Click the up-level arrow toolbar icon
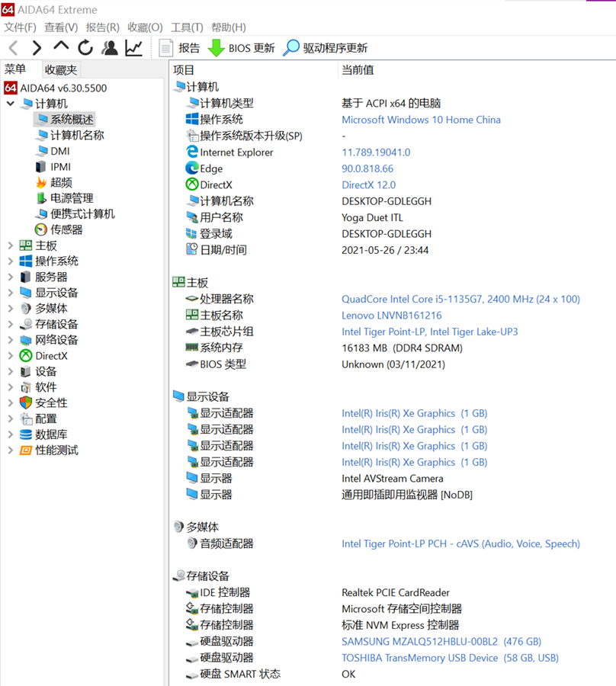 point(61,46)
